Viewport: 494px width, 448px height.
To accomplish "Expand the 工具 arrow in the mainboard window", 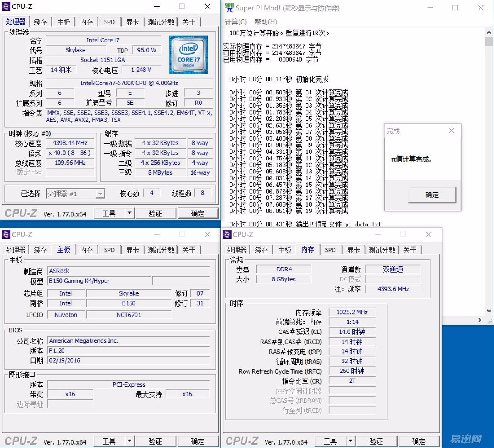I will click(129, 441).
